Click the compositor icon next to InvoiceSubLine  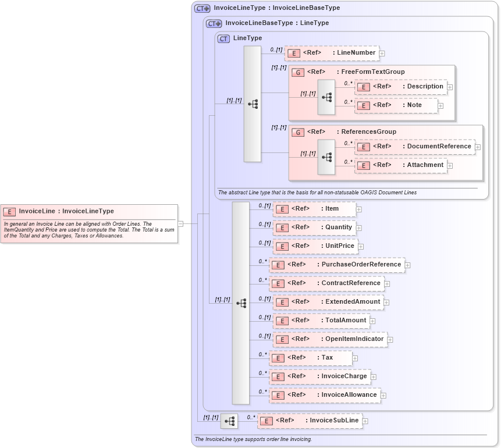231,420
